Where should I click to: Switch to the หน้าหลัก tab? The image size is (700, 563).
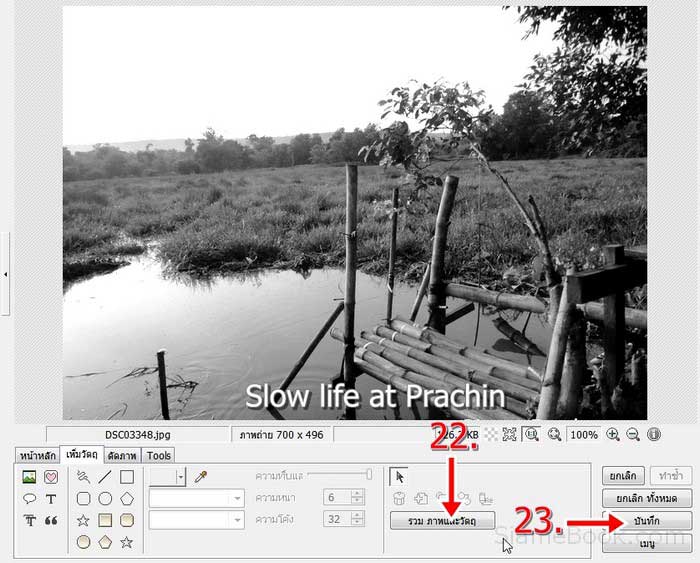pyautogui.click(x=38, y=455)
